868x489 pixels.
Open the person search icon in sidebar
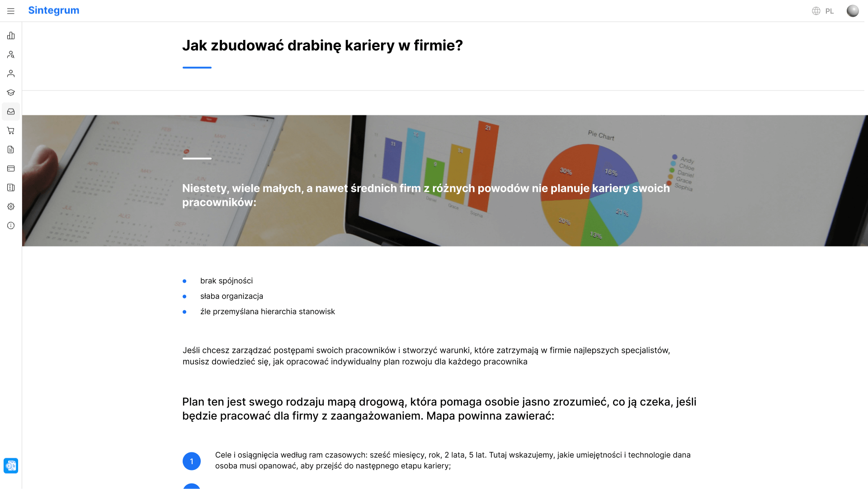tap(11, 55)
